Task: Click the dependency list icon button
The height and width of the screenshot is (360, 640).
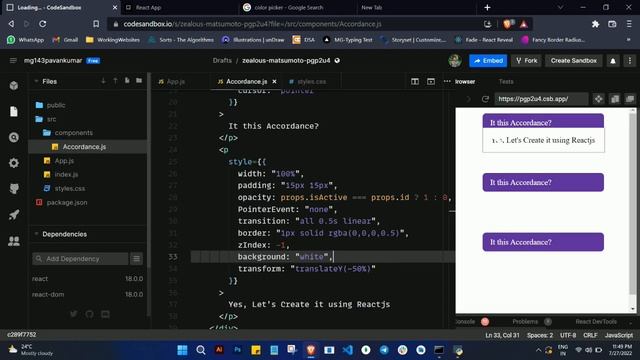Action: tap(136, 258)
